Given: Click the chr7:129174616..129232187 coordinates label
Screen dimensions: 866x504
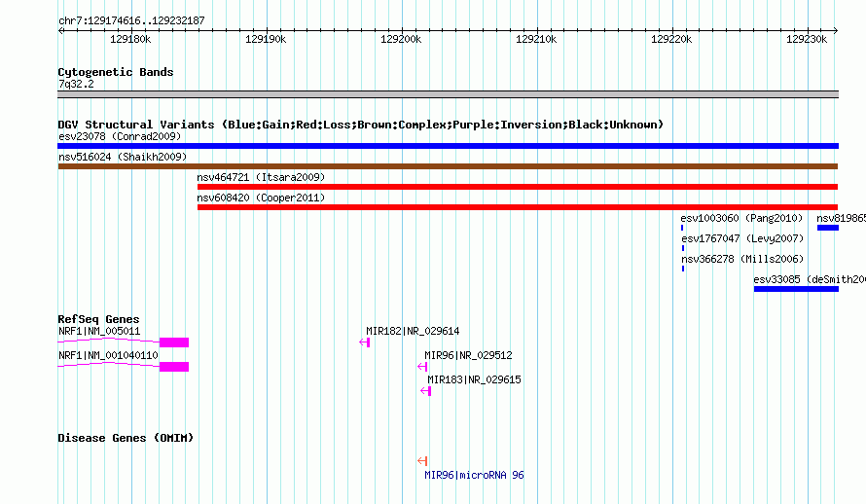Looking at the screenshot, I should click(131, 21).
